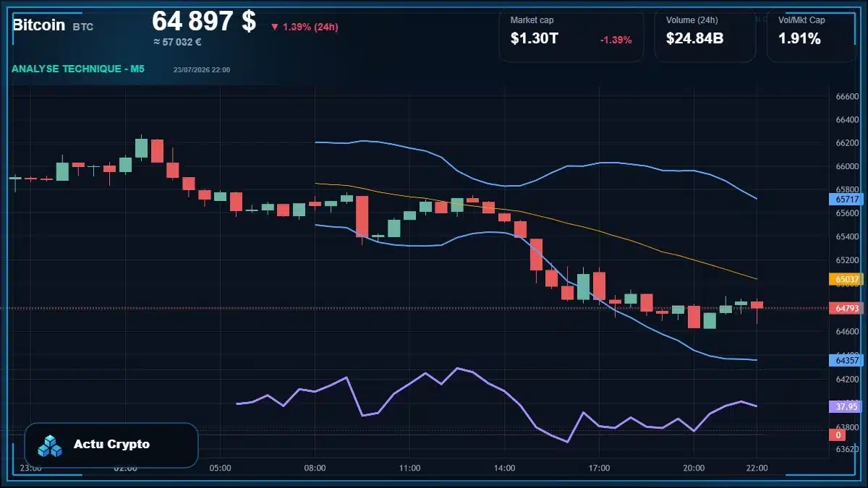Click the Actu Crypto cube logo icon
868x488 pixels.
(50, 445)
